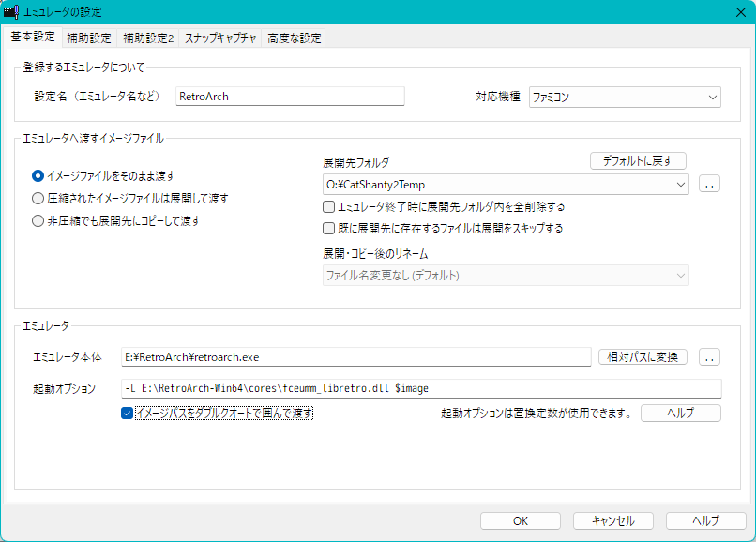Switch to the 基本設定 tab

point(33,37)
